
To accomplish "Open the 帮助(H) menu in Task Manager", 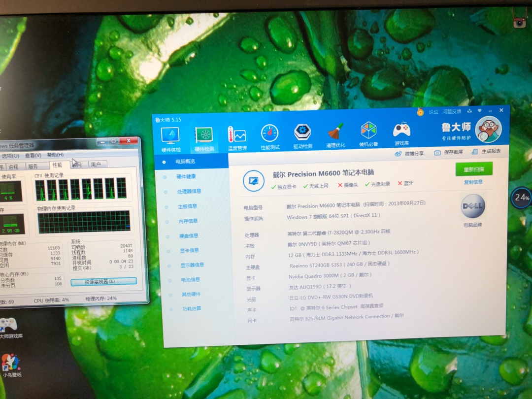I will [x=55, y=155].
